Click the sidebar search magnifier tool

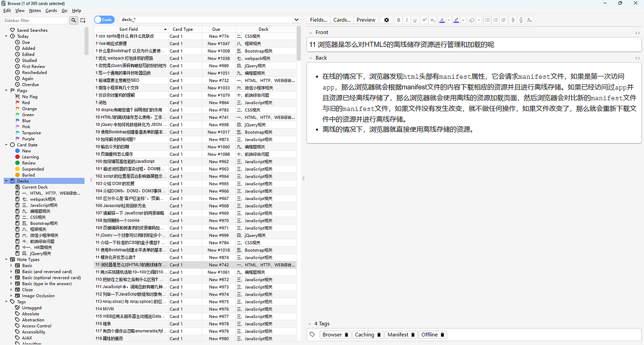(74, 20)
